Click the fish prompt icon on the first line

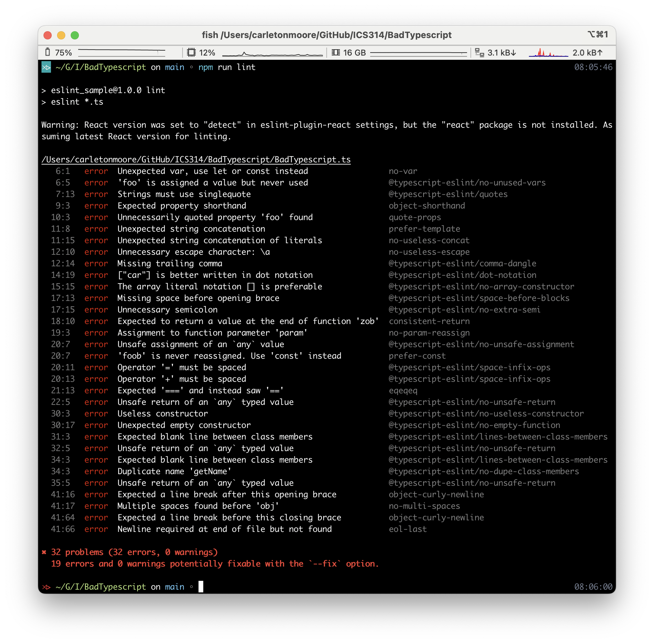click(46, 67)
